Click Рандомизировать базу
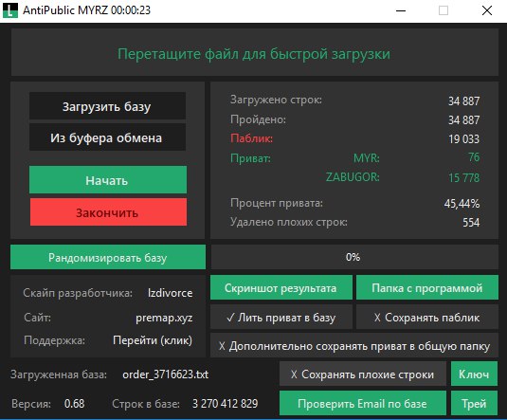The width and height of the screenshot is (507, 420). coord(108,257)
